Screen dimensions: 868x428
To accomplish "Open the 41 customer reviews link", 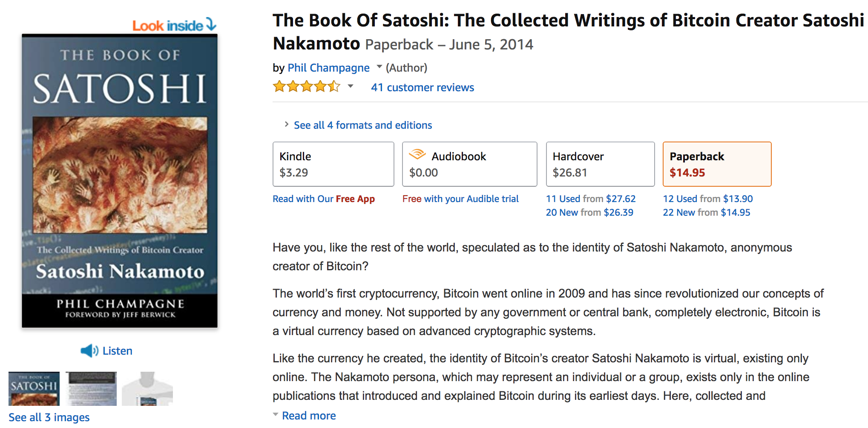I will (x=423, y=87).
